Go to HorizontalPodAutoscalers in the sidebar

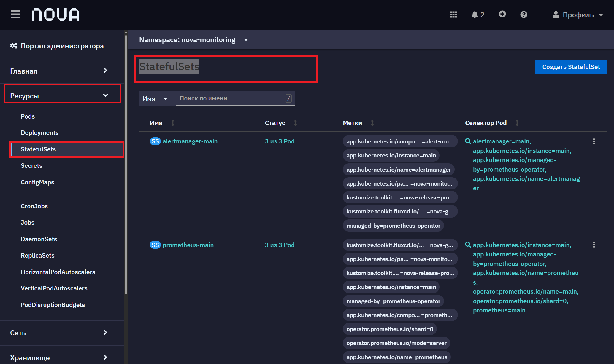coord(58,272)
